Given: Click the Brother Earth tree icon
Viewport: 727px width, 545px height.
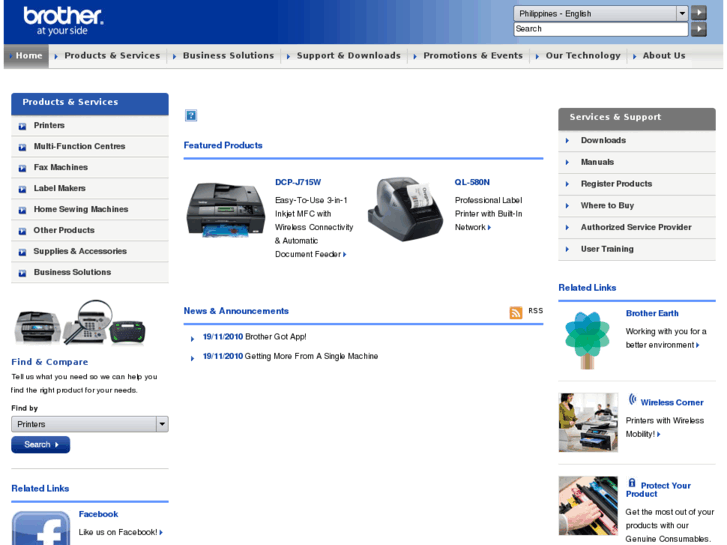Looking at the screenshot, I should coord(587,340).
